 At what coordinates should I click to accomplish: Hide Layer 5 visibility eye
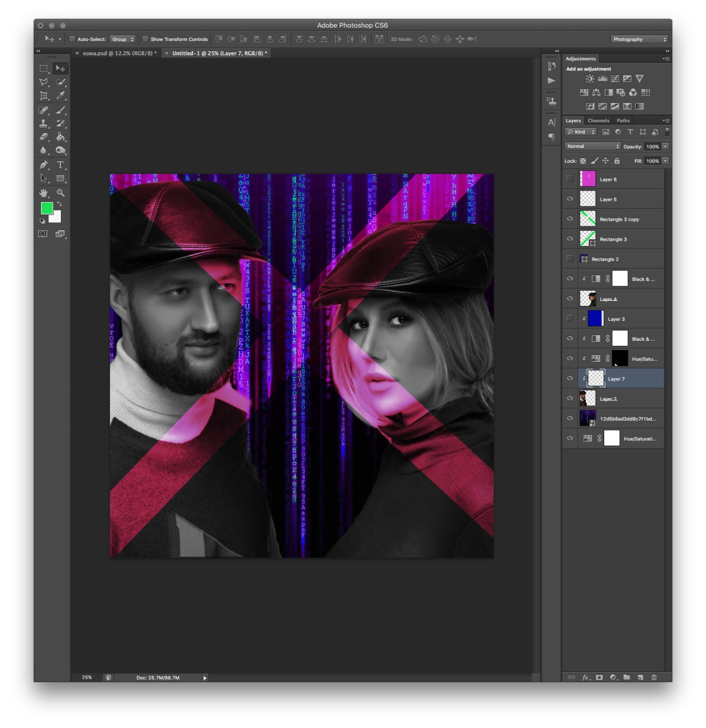click(569, 199)
